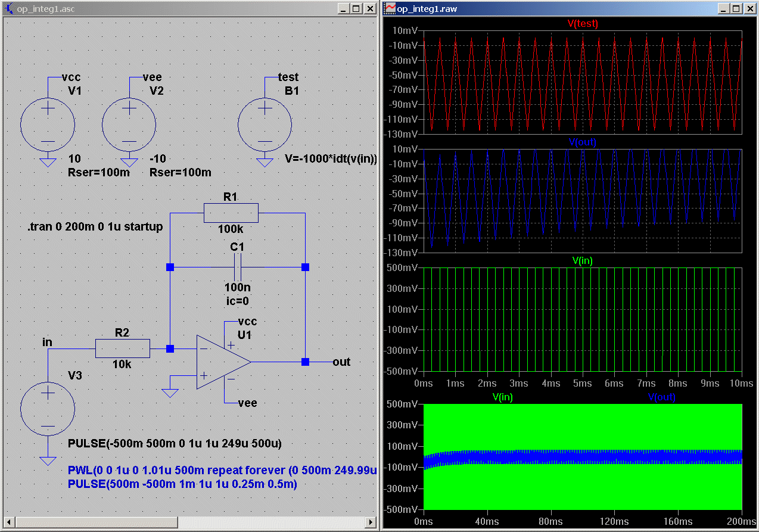The image size is (759, 532).
Task: Maximize the op_integ1.raw window
Action: [x=736, y=8]
